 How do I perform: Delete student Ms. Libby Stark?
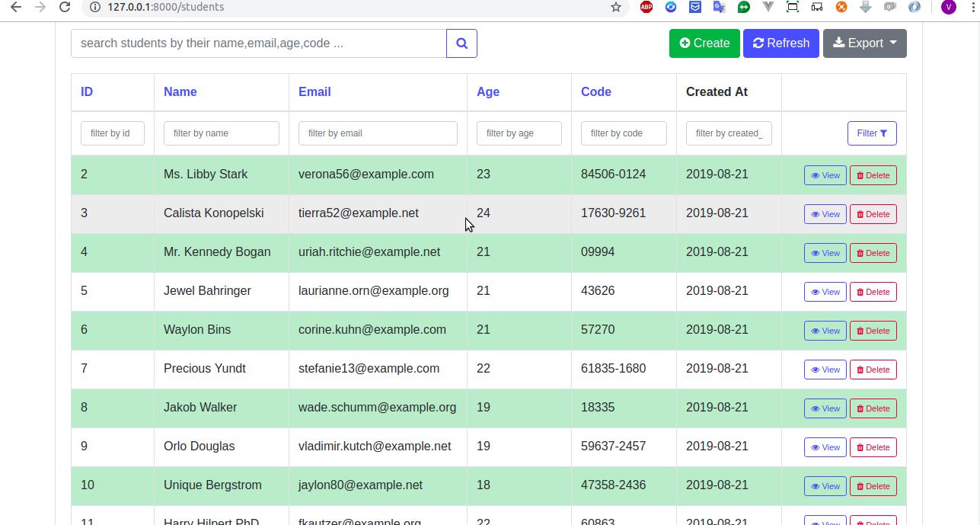(873, 175)
